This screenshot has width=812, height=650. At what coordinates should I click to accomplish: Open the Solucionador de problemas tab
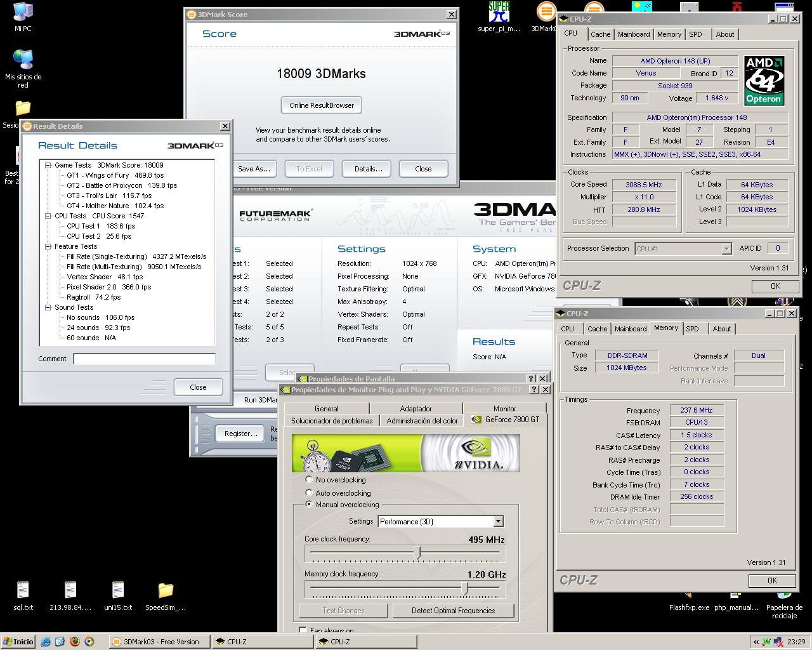(332, 420)
